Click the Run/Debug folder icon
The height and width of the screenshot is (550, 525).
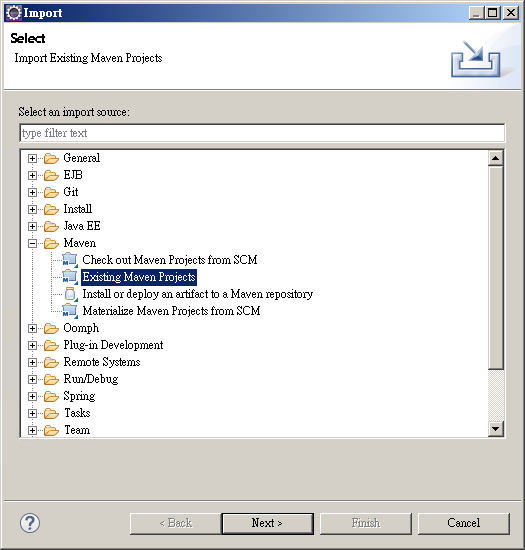(x=51, y=380)
